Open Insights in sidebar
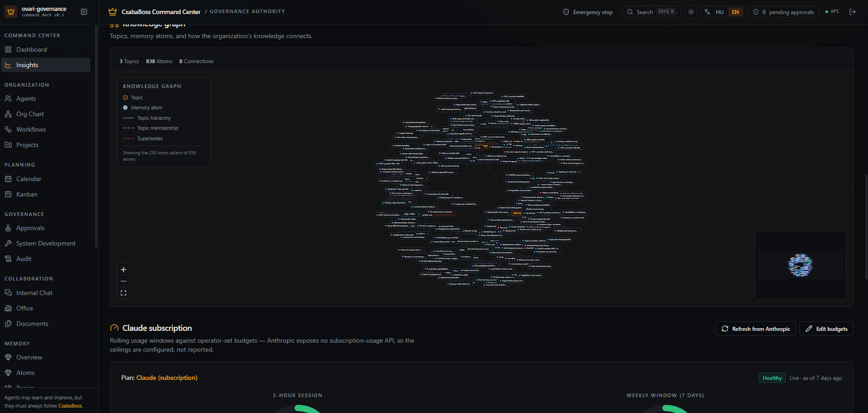868x413 pixels. pos(45,65)
